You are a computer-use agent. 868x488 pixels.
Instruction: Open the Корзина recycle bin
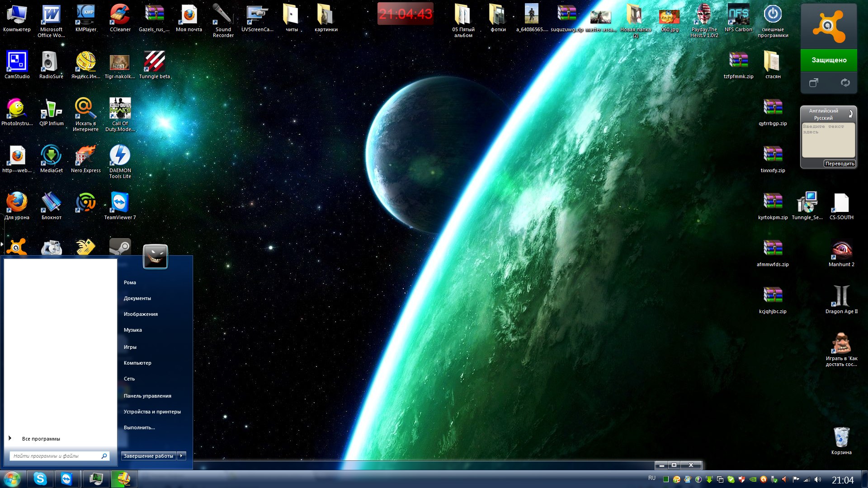[x=841, y=441]
